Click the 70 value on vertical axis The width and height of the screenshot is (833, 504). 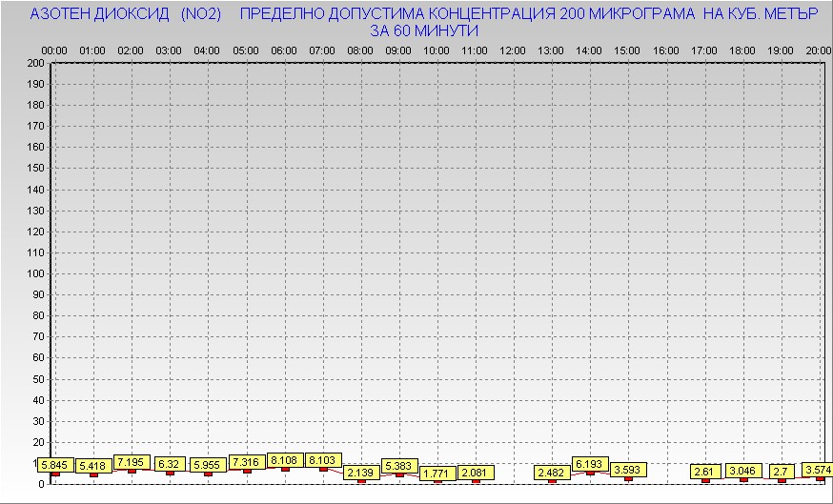[x=39, y=336]
